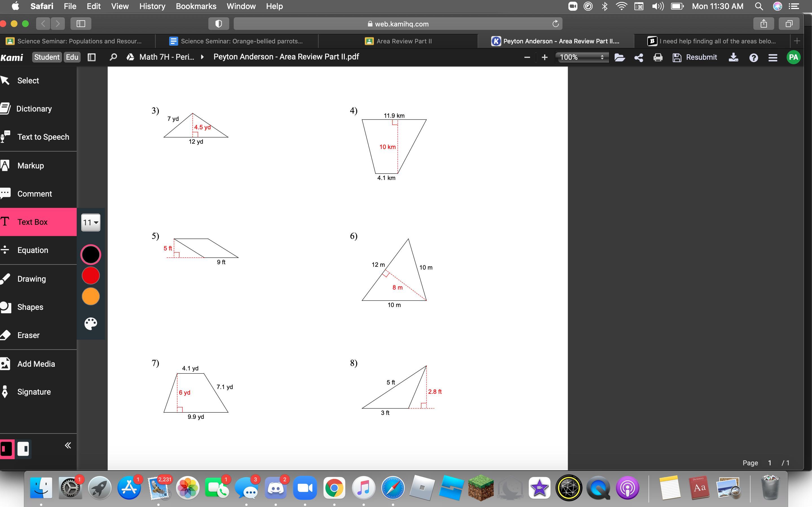Click the print icon in Kami toolbar
The width and height of the screenshot is (812, 507).
point(658,58)
